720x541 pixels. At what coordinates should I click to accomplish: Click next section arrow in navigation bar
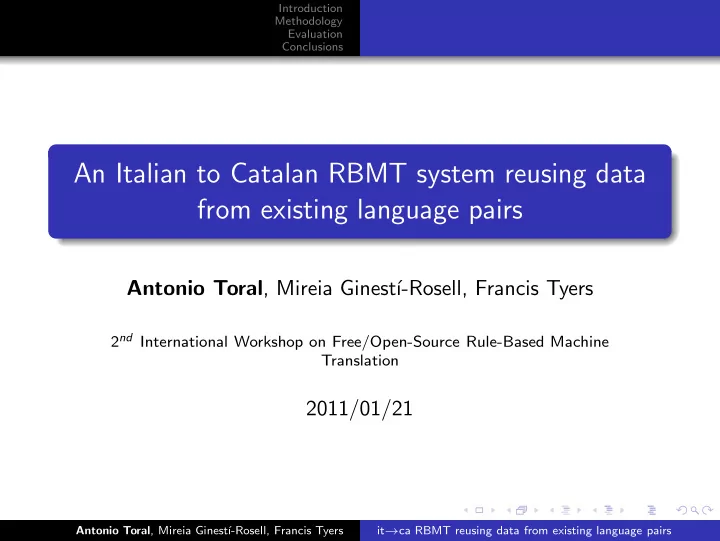622,510
